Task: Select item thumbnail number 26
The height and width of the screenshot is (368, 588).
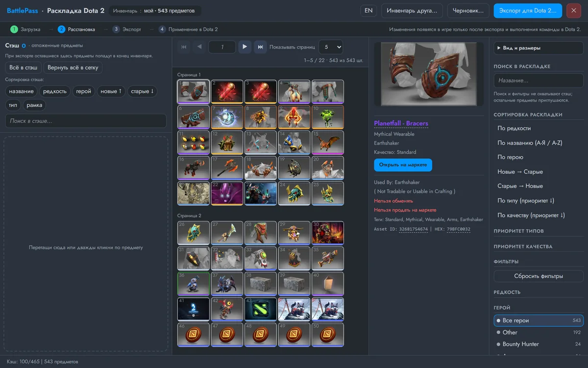Action: tap(194, 233)
